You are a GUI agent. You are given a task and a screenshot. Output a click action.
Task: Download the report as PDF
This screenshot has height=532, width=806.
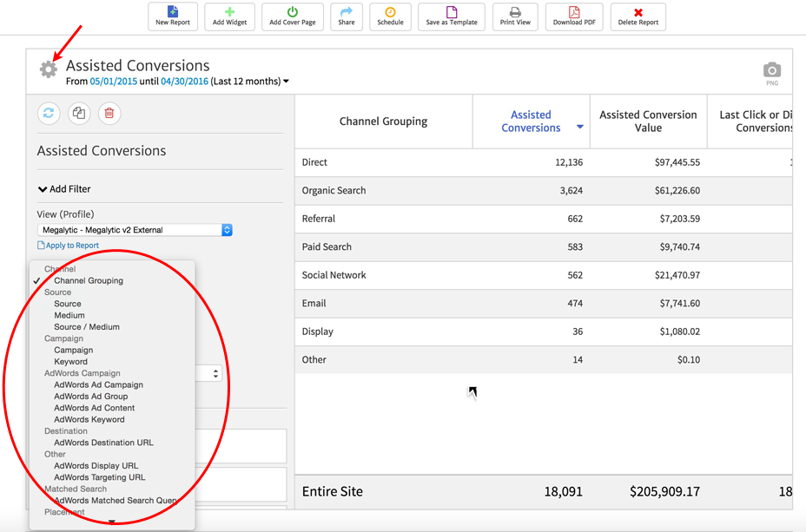click(574, 16)
